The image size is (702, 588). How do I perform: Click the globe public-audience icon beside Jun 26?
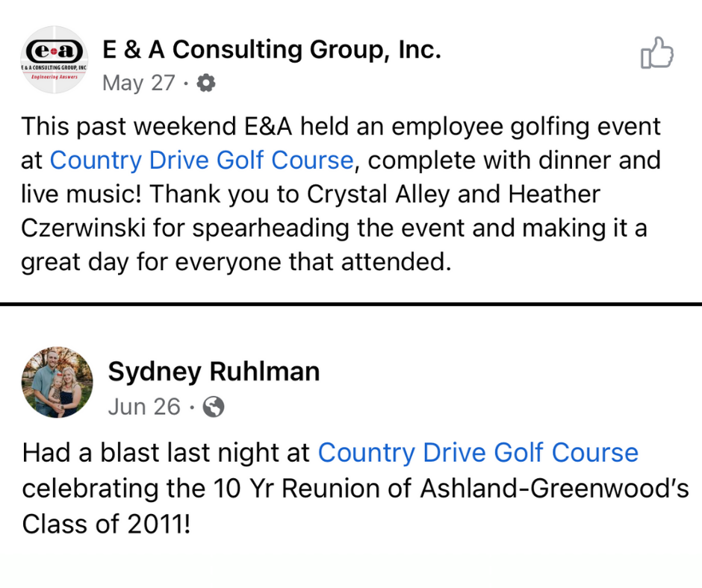click(x=214, y=407)
